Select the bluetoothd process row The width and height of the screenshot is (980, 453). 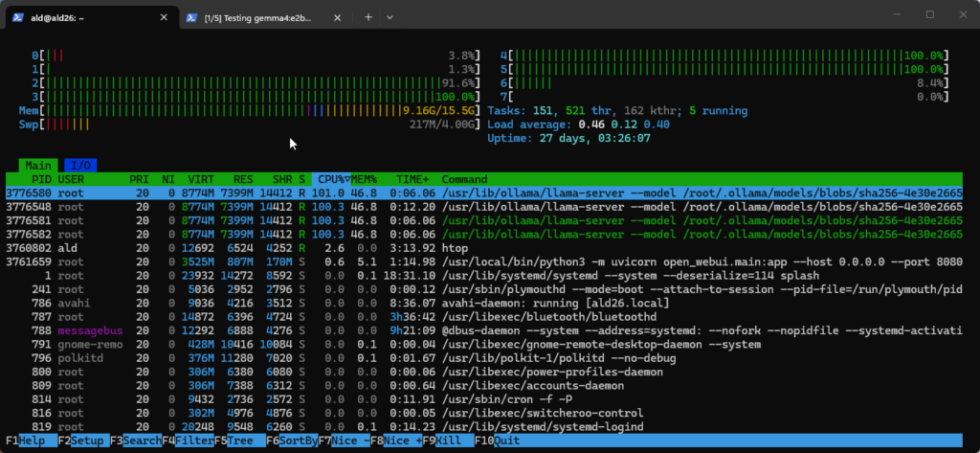[484, 317]
